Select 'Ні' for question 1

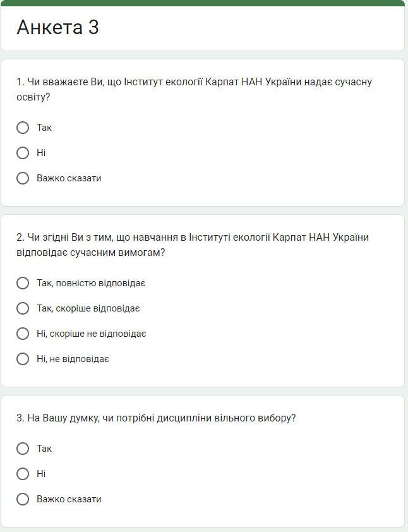tap(23, 153)
